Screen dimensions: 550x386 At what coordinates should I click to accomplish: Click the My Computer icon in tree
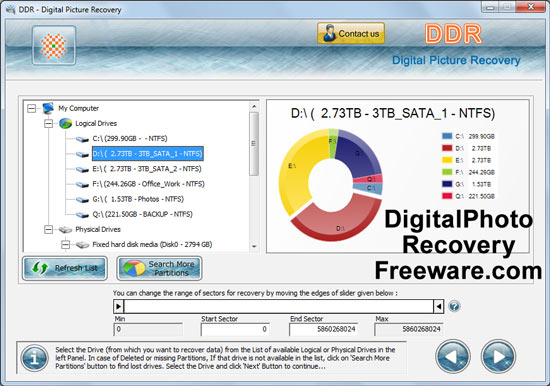coord(48,108)
